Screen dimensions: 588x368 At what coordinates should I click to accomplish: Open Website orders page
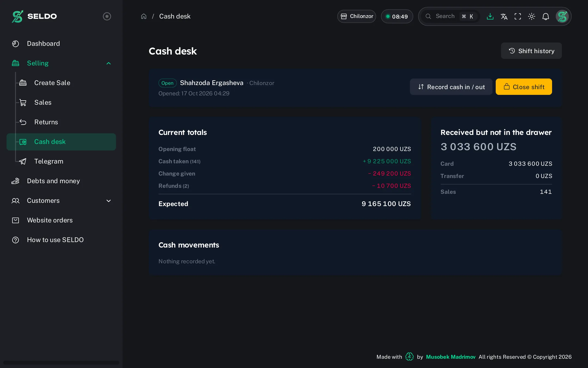pyautogui.click(x=61, y=220)
